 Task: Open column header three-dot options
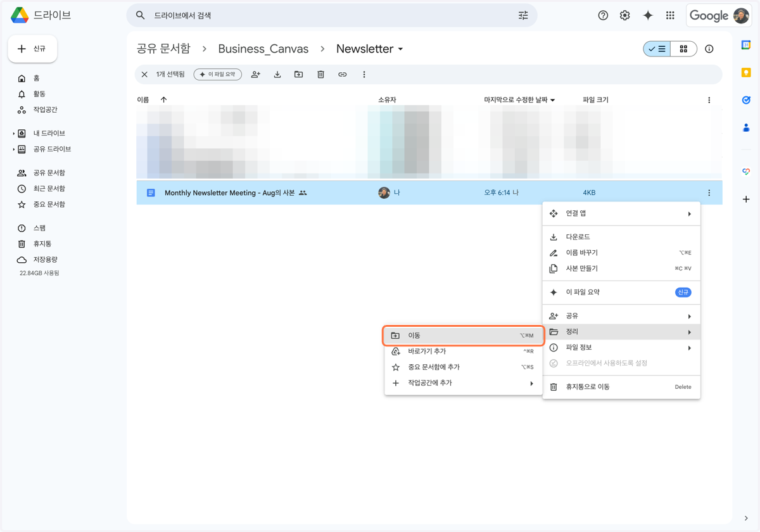point(709,100)
